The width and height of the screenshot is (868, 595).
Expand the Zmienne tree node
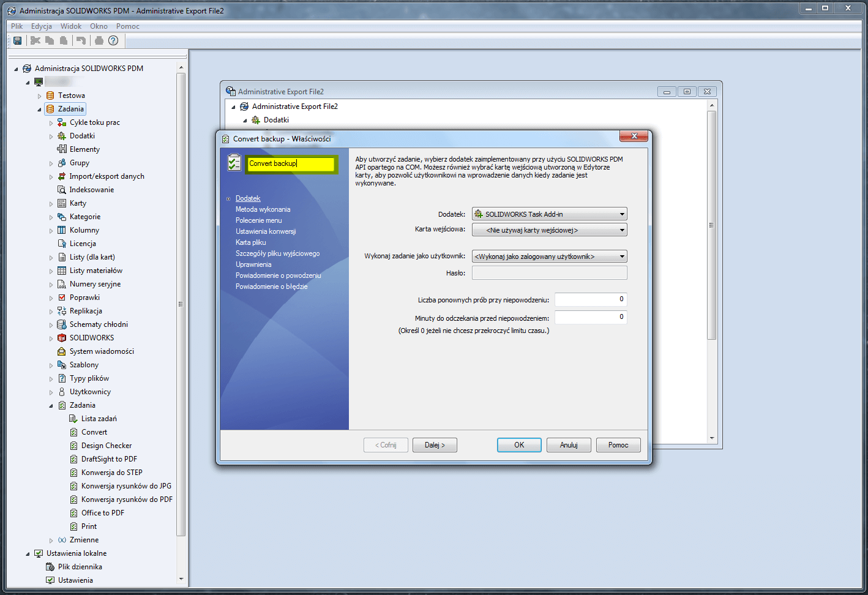tap(51, 541)
